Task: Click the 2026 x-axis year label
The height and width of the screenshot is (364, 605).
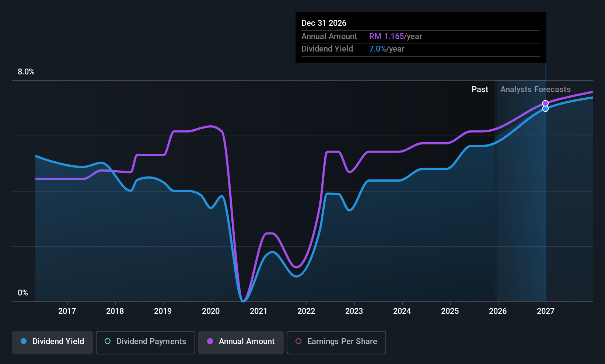Action: [x=498, y=311]
